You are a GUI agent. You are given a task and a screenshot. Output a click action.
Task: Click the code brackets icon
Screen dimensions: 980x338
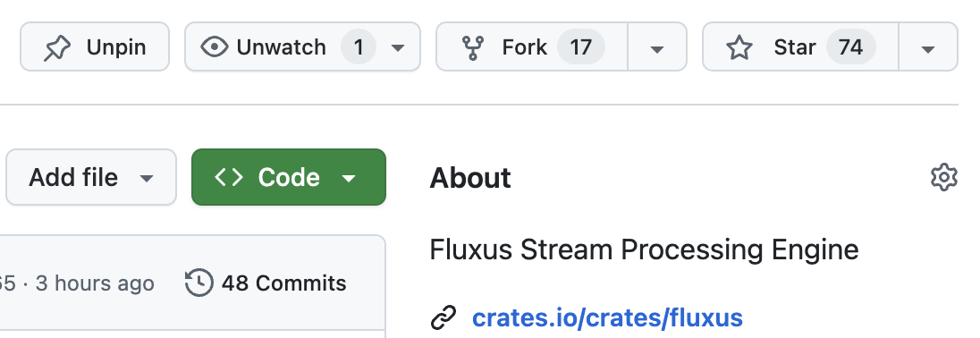[229, 177]
